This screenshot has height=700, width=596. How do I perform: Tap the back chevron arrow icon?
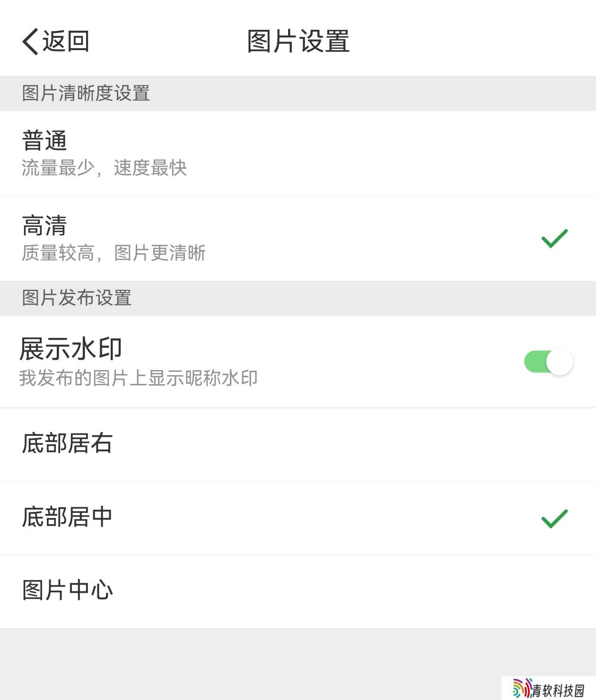(x=30, y=41)
